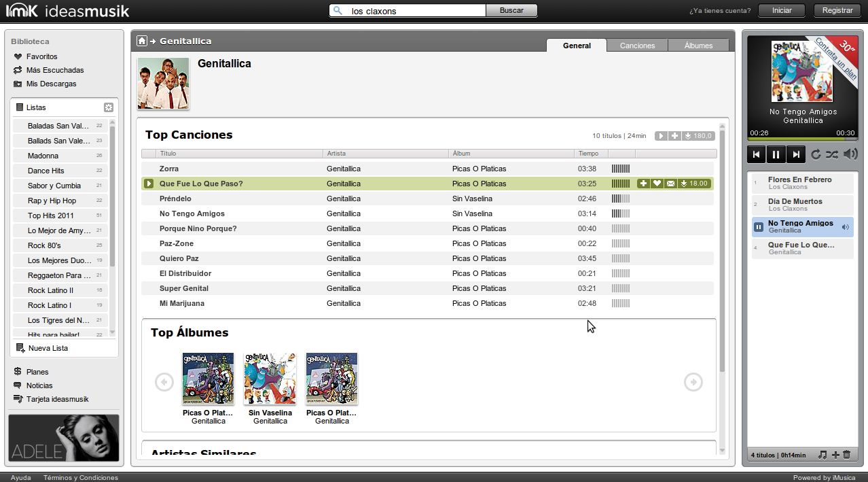Viewport: 868px width, 482px height.
Task: Favorite Que Fue Lo Que Paso? with heart
Action: tap(657, 184)
